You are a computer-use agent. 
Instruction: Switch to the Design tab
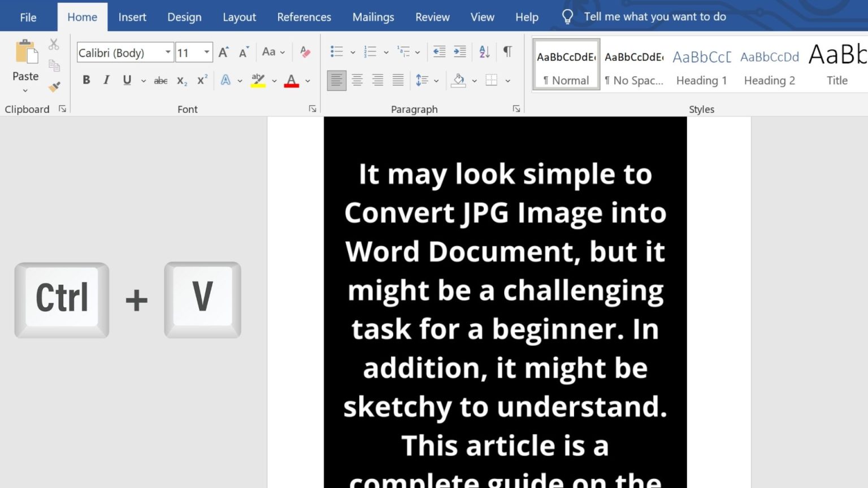pos(184,18)
